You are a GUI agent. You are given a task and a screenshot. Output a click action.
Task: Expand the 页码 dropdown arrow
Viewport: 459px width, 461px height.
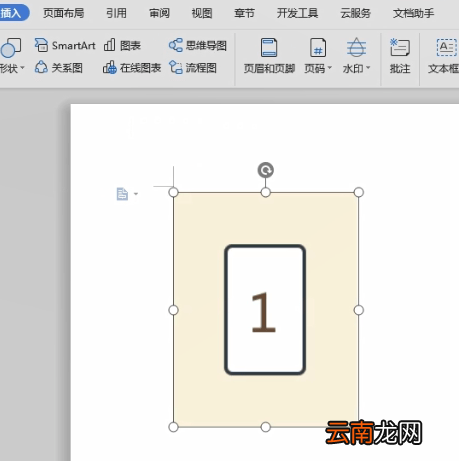(330, 68)
